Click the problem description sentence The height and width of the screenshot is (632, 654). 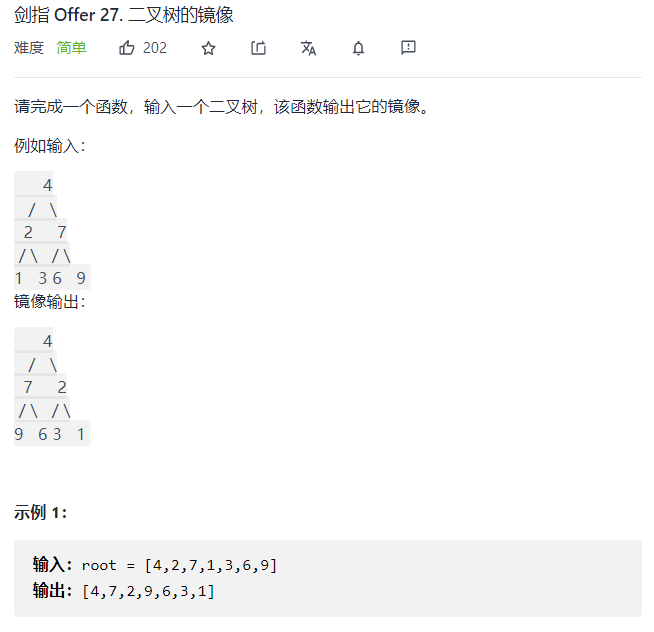[221, 107]
